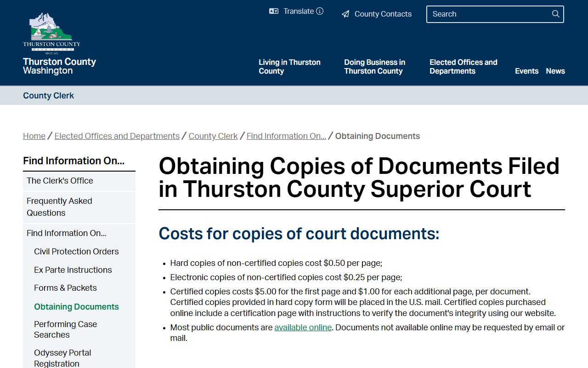Click the translate language icon
This screenshot has height=368, width=588.
(274, 11)
